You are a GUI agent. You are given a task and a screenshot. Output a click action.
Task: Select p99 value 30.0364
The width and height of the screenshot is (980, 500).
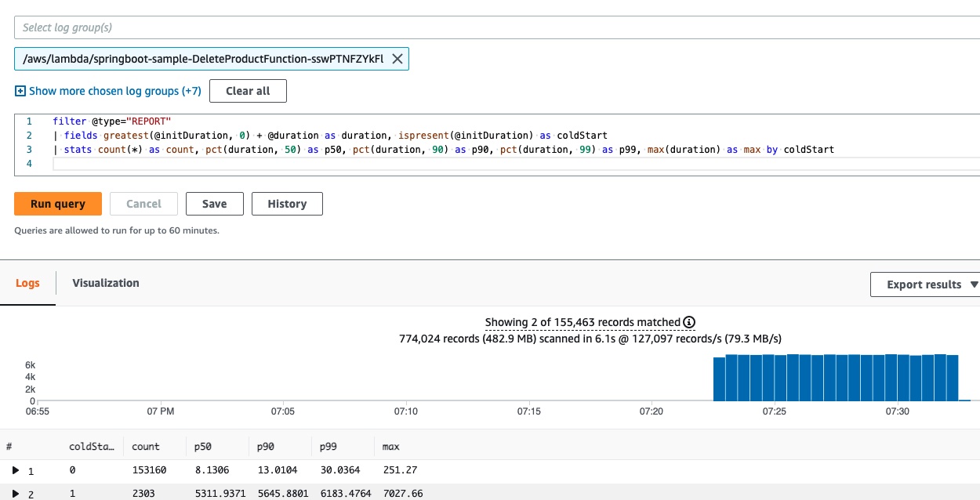point(340,470)
